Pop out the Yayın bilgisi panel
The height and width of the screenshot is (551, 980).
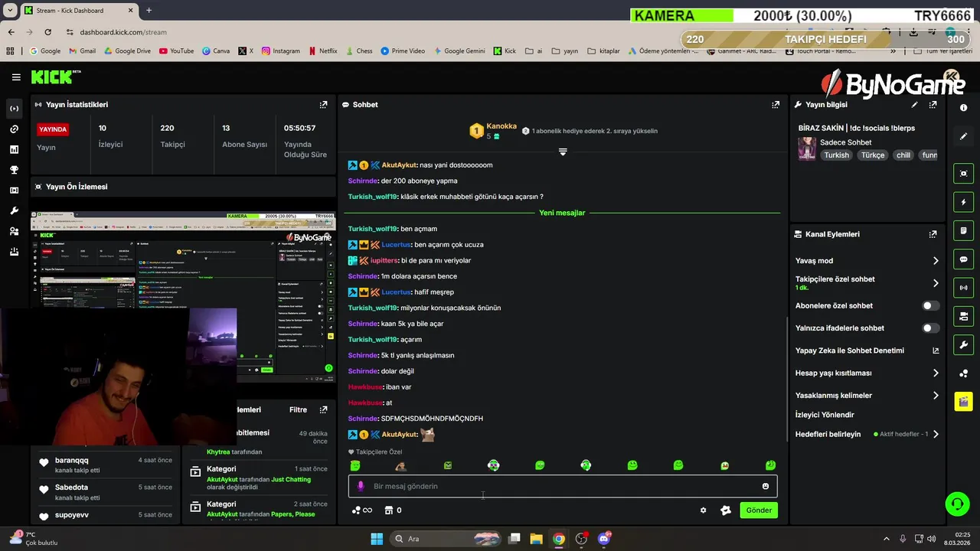(x=933, y=105)
